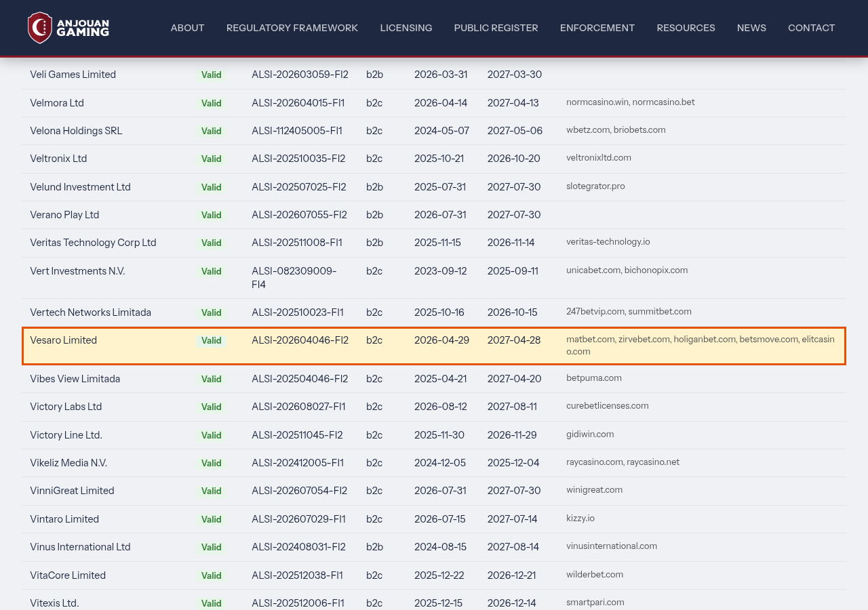Select the winigreat.com domain

pos(595,490)
